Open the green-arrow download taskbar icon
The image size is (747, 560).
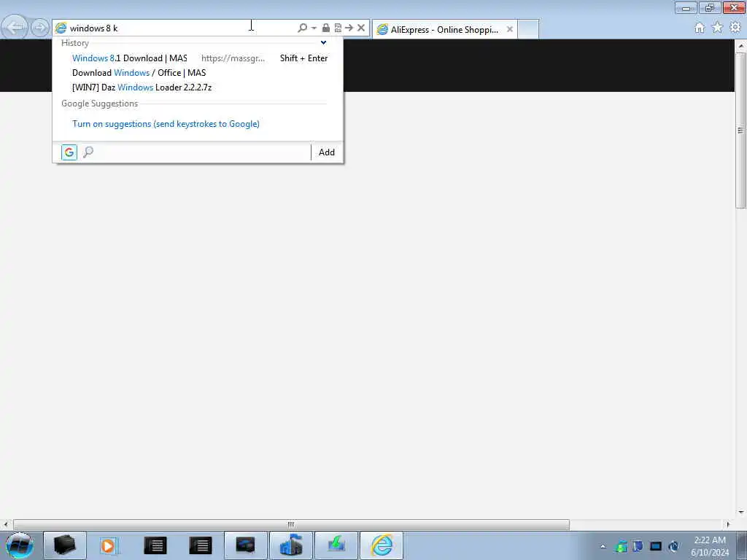[x=336, y=545]
